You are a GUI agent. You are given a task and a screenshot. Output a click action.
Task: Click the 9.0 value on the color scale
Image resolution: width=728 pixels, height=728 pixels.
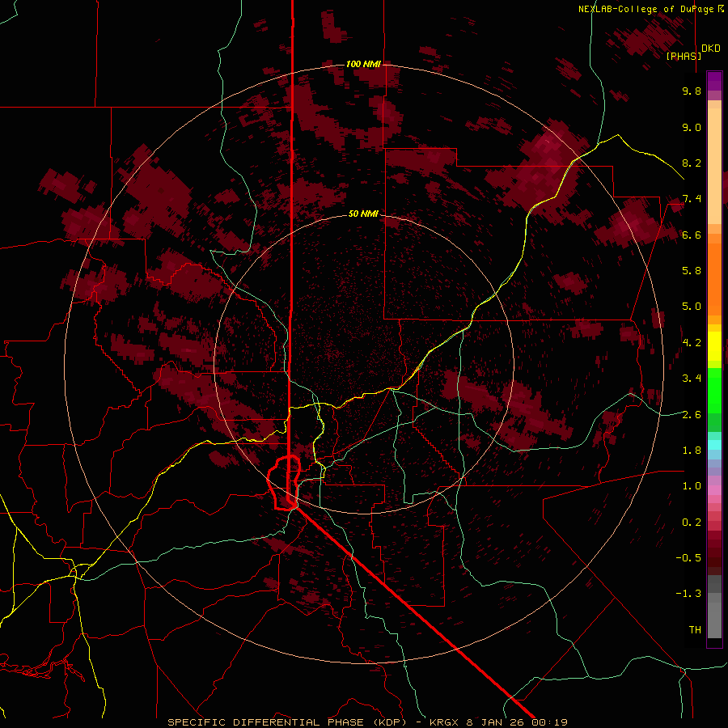[x=692, y=127]
